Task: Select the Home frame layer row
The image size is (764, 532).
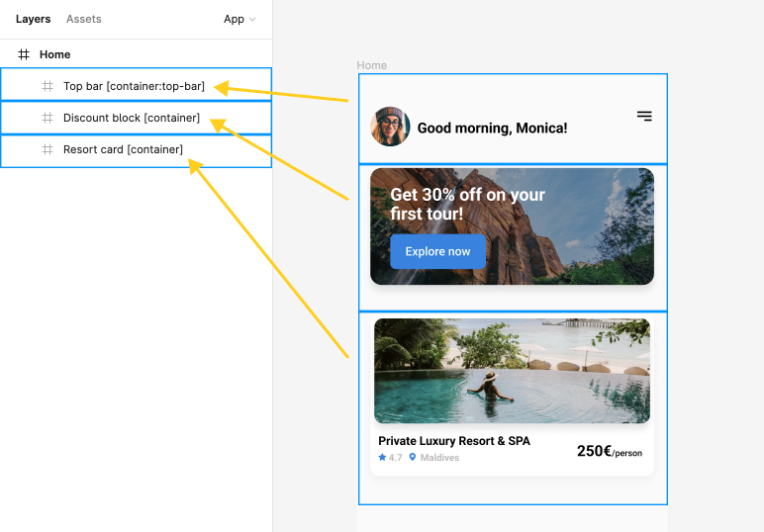Action: (x=136, y=54)
